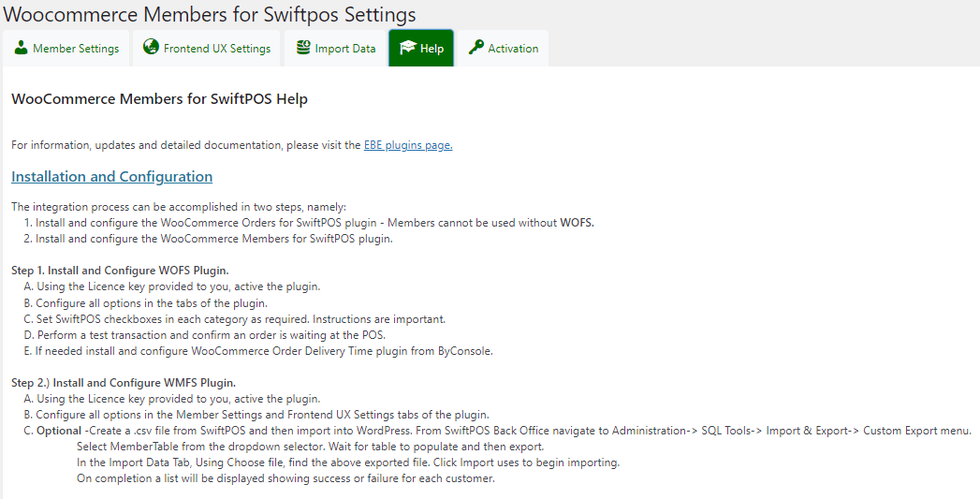Follow the Installation and Configuration link
980x499 pixels.
(112, 176)
